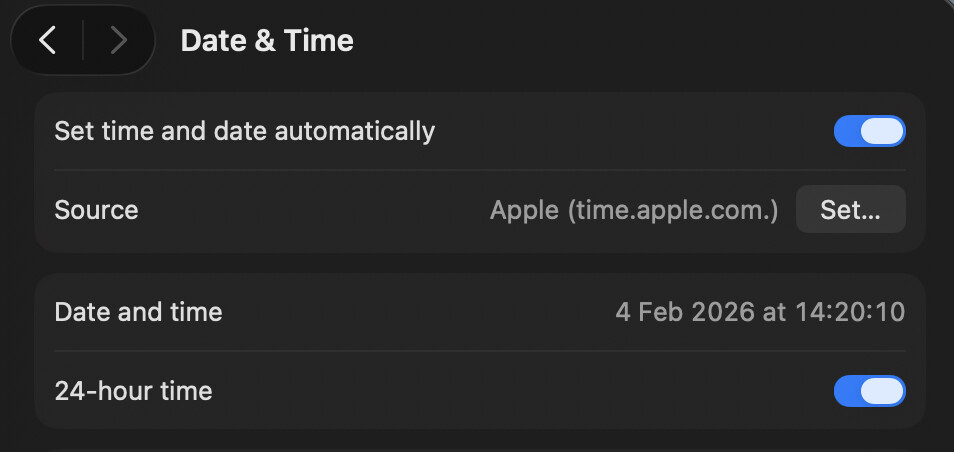Click the word Apple in the Source value
954x452 pixels.
[x=522, y=210]
